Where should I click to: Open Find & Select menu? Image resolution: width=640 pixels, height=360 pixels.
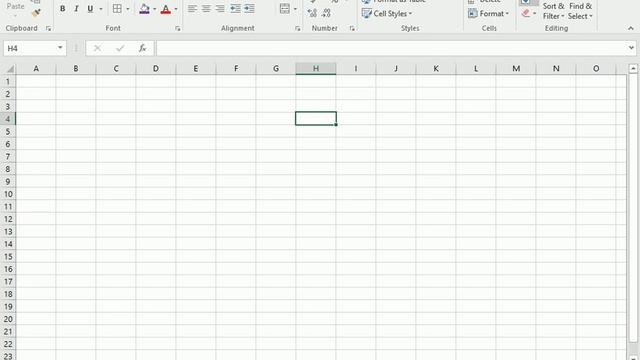point(580,11)
